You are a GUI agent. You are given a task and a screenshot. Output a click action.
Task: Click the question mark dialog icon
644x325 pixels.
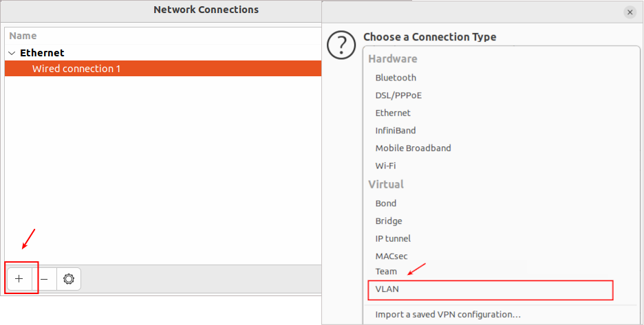(341, 45)
